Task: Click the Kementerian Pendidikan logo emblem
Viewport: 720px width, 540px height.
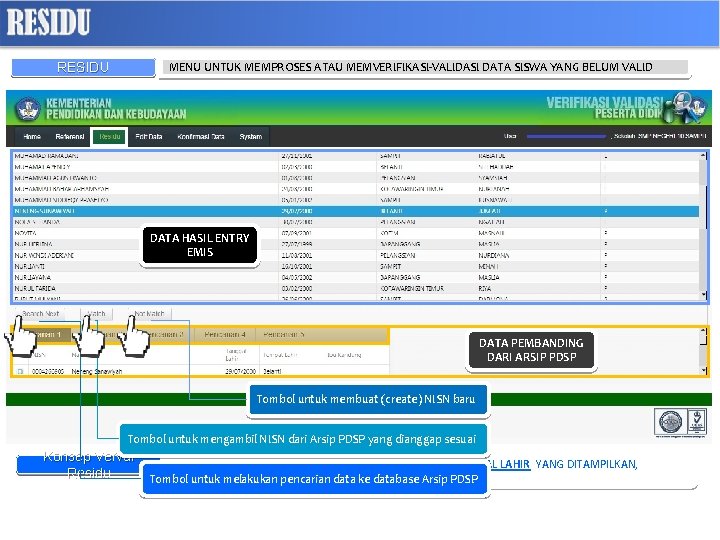Action: point(28,108)
